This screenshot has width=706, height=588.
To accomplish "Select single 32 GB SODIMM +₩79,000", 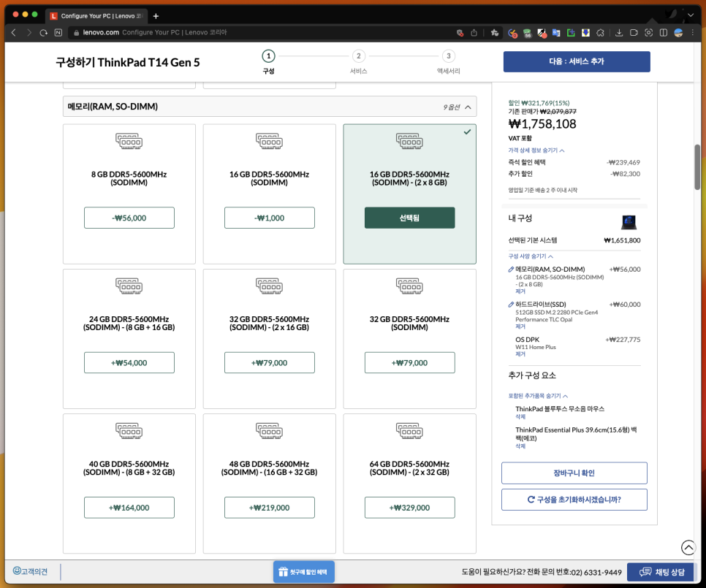I will (x=410, y=362).
